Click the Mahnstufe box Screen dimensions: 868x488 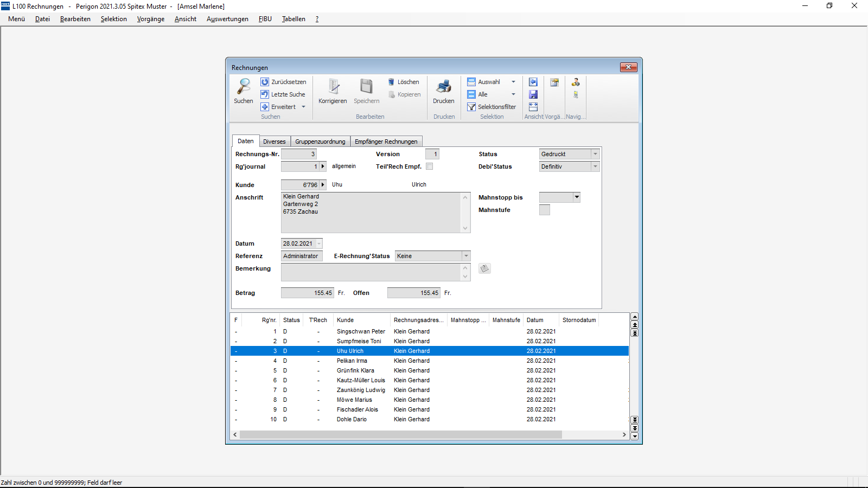pyautogui.click(x=544, y=210)
